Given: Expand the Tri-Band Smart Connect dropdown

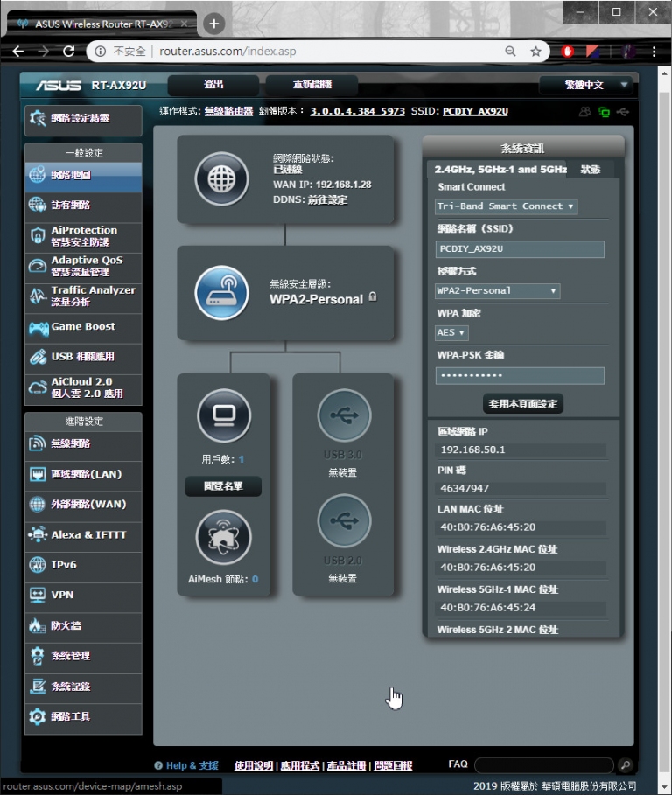Looking at the screenshot, I should click(x=506, y=206).
